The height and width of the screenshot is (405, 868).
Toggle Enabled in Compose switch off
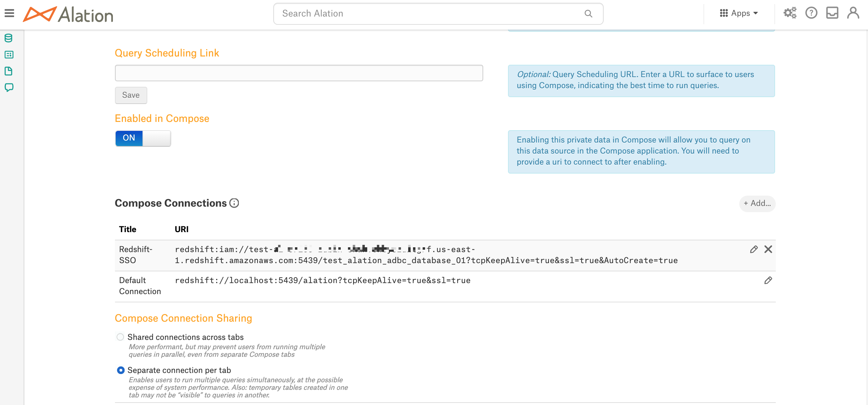(x=143, y=138)
